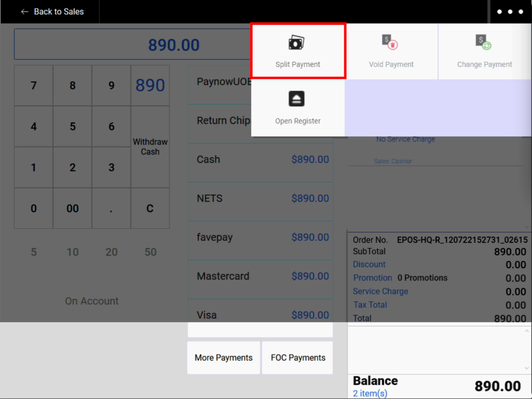Open More Payments options
The height and width of the screenshot is (399, 532).
point(223,357)
